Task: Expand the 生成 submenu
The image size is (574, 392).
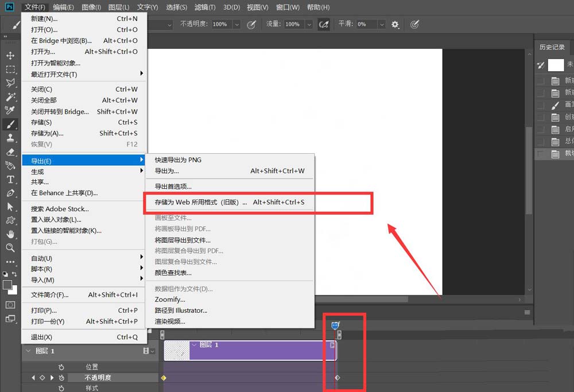Action: click(x=84, y=171)
